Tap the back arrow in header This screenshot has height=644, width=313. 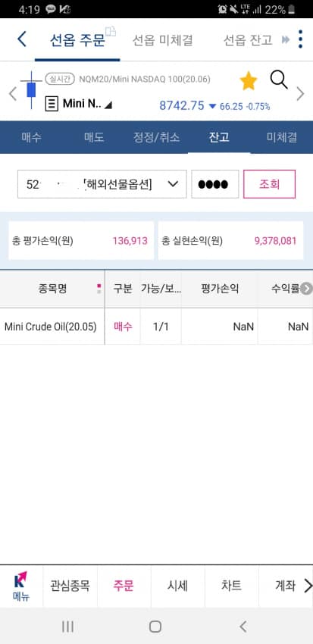click(22, 39)
